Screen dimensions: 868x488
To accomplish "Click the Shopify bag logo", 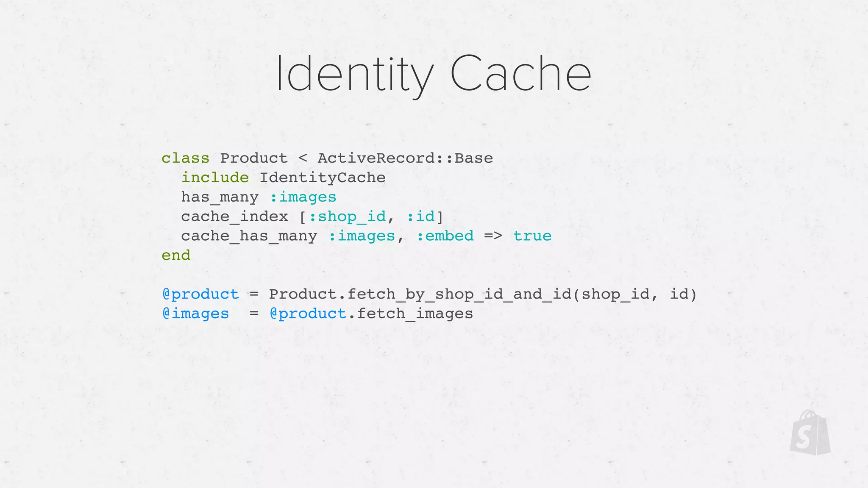I will pos(810,433).
